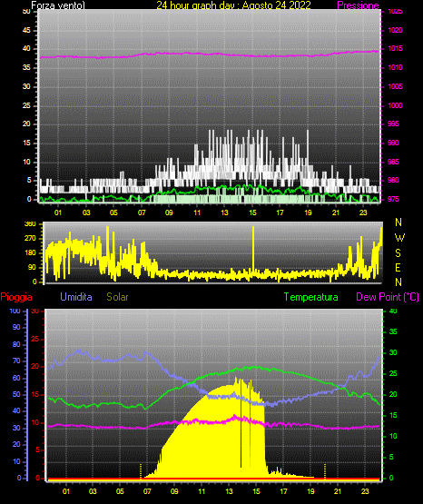This screenshot has width=423, height=504.
Task: Click the blue Umidita legend label
Action: [76, 297]
